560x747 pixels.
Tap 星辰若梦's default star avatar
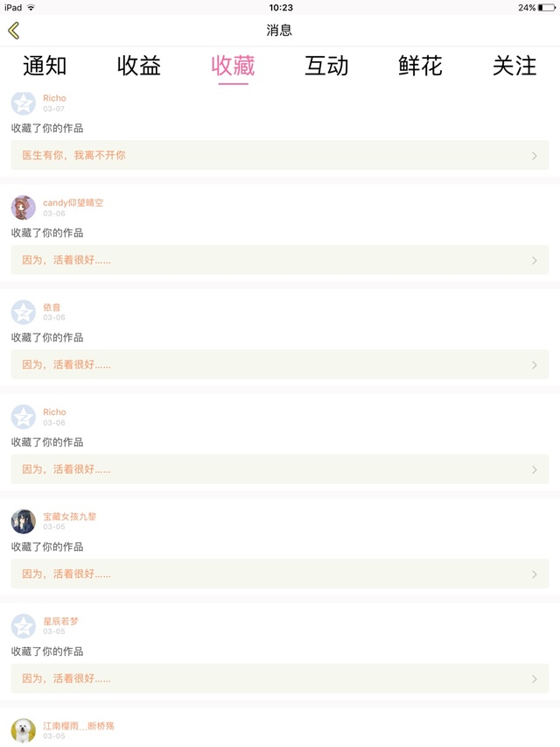[x=24, y=626]
